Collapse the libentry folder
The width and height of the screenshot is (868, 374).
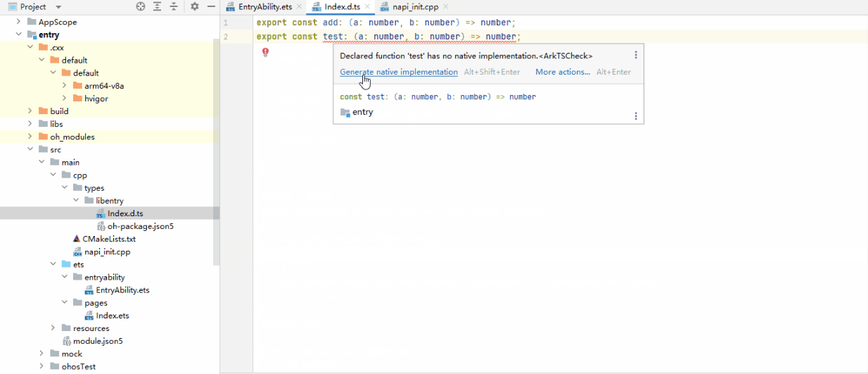(x=76, y=201)
